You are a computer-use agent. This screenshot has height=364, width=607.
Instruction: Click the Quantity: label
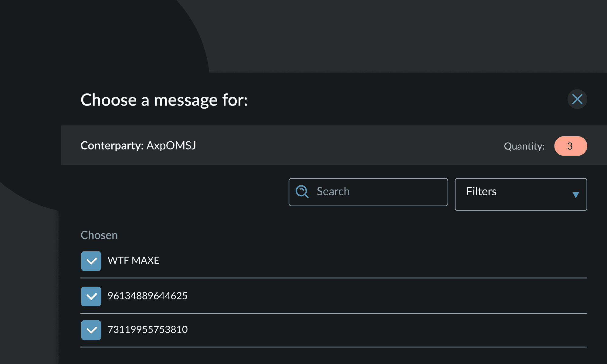pos(524,146)
